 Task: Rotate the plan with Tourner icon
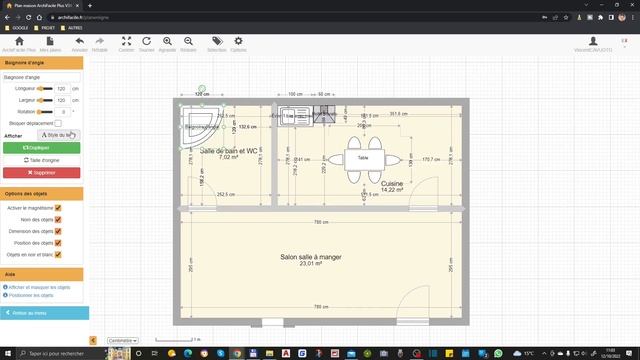click(147, 41)
